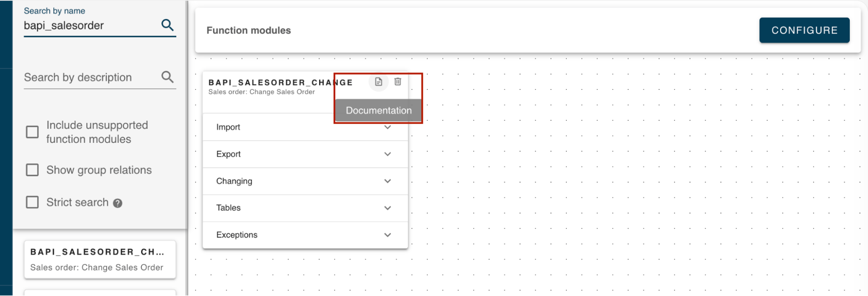Click the Function modules header title

tap(248, 30)
